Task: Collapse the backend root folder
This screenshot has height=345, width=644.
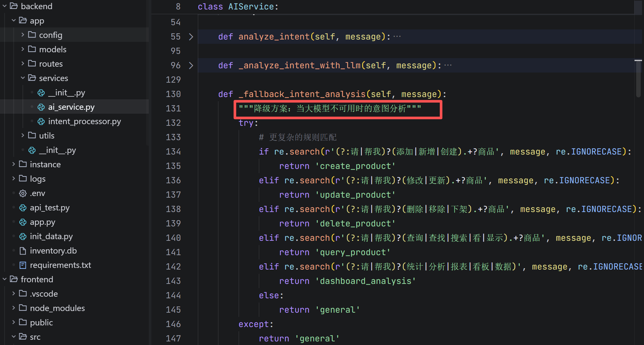Action: (x=5, y=6)
